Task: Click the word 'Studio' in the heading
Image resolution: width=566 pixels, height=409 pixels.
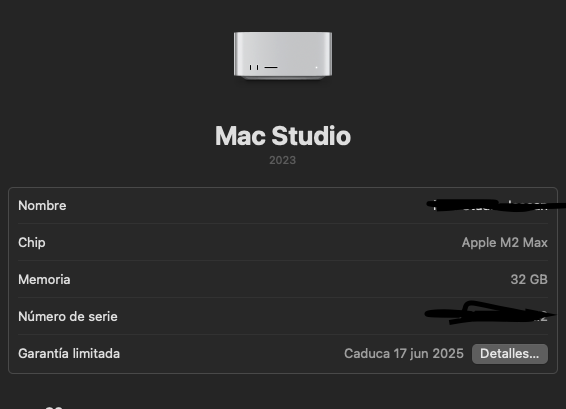Action: pyautogui.click(x=311, y=136)
